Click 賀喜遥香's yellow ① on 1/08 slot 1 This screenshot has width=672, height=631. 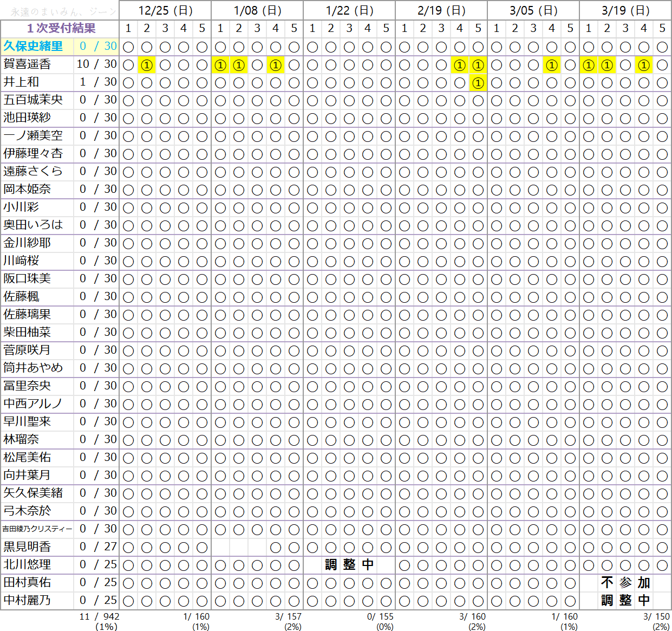220,66
